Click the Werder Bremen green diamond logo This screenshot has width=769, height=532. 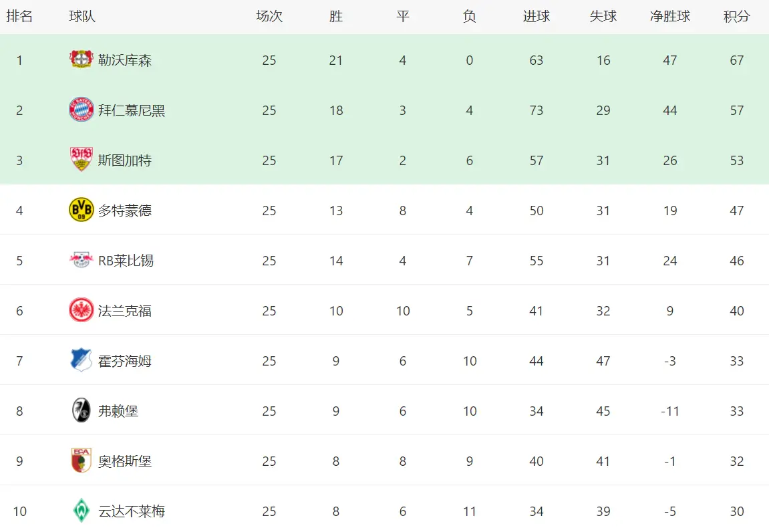pyautogui.click(x=82, y=511)
